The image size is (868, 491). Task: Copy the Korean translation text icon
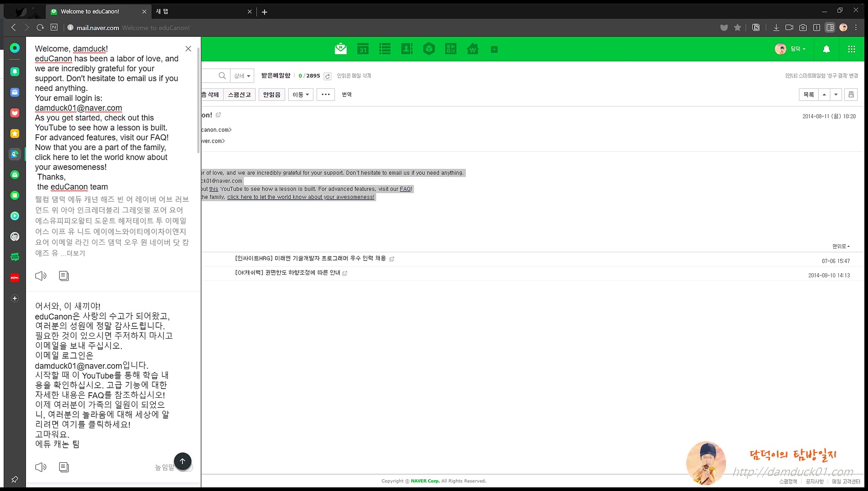(64, 467)
